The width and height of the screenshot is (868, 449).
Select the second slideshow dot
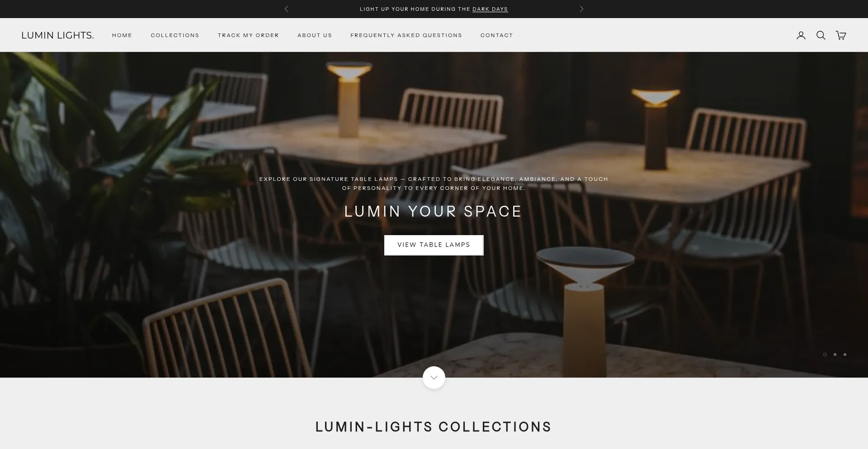click(835, 354)
